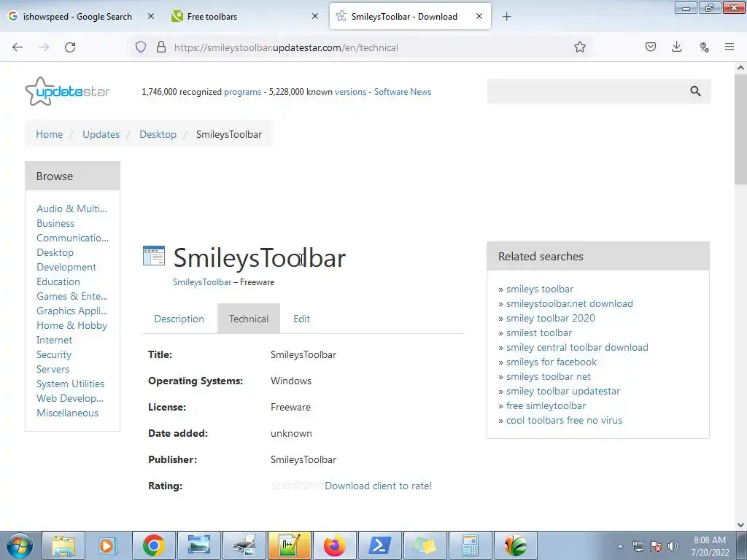Browse the Security category

(x=54, y=354)
